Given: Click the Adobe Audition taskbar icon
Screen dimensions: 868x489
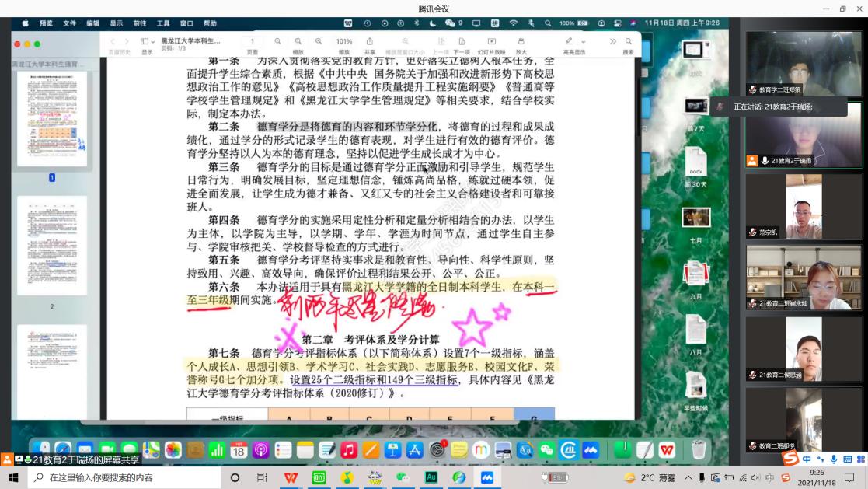Looking at the screenshot, I should click(x=431, y=477).
